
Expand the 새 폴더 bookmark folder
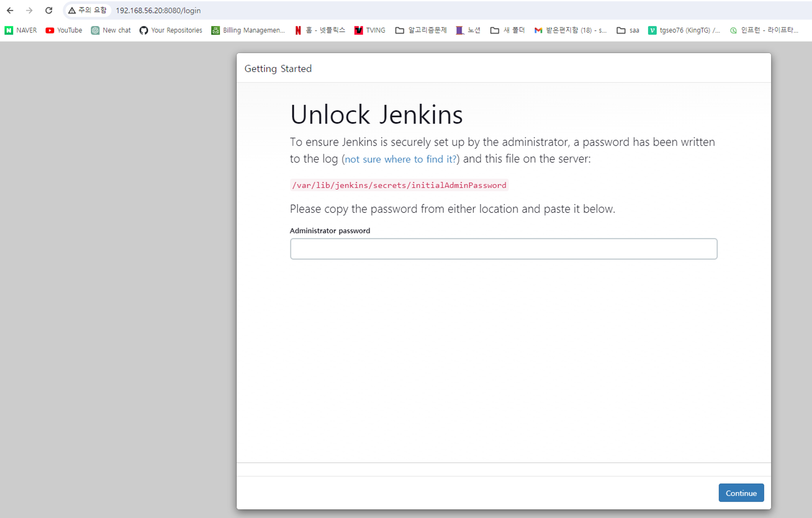[x=508, y=30]
